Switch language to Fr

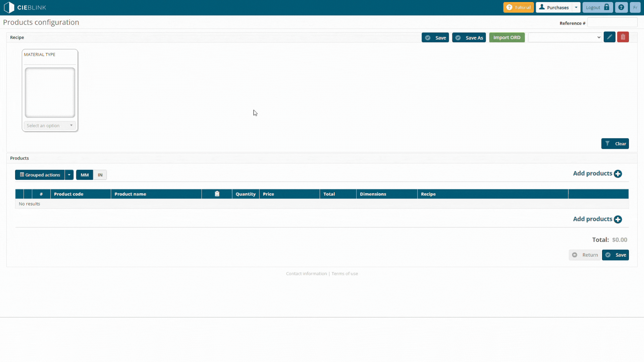pos(635,7)
